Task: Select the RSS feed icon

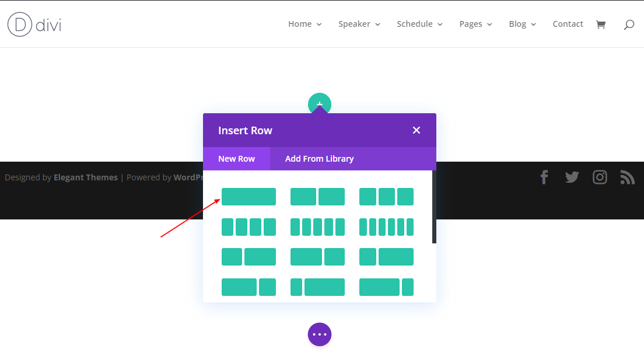Action: [627, 177]
